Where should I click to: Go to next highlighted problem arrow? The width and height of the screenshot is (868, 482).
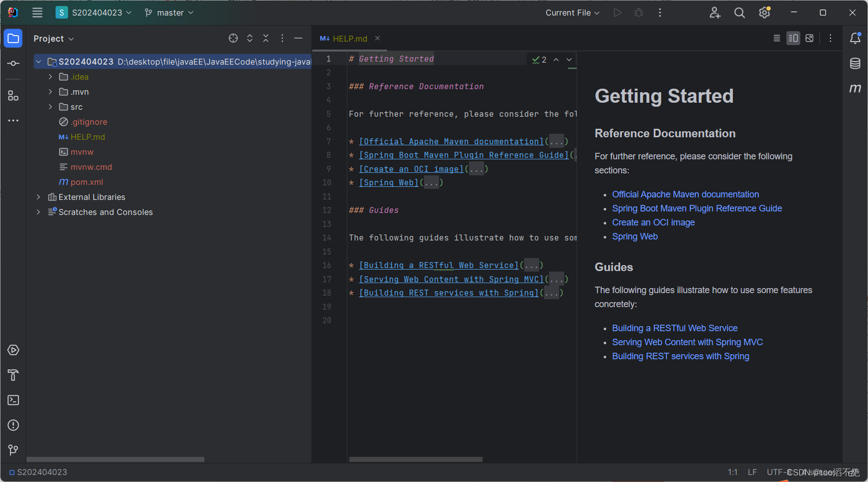pyautogui.click(x=569, y=60)
